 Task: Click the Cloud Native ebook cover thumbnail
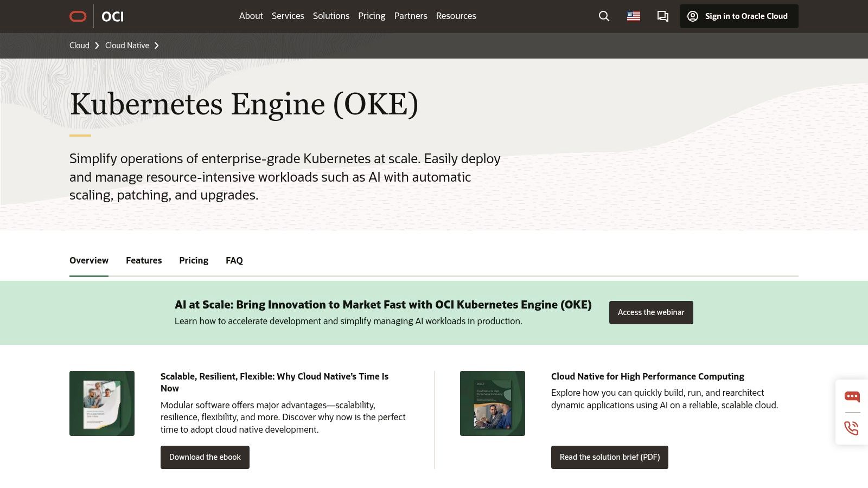click(x=101, y=403)
